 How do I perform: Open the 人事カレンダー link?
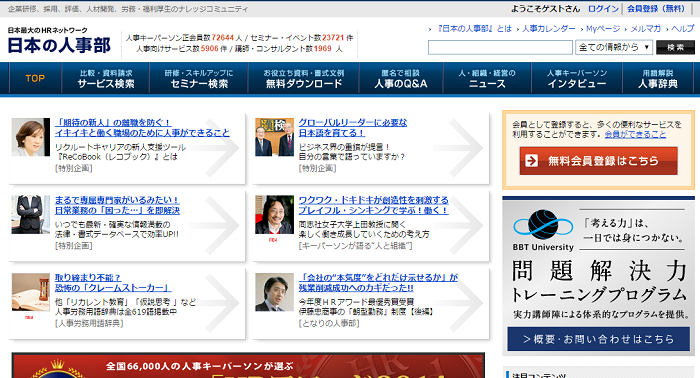click(x=549, y=29)
